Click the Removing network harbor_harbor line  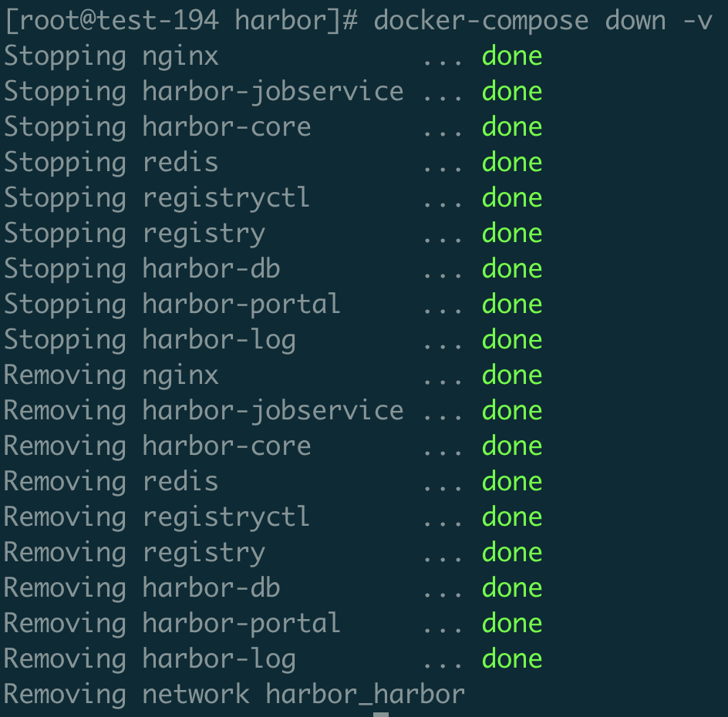234,695
